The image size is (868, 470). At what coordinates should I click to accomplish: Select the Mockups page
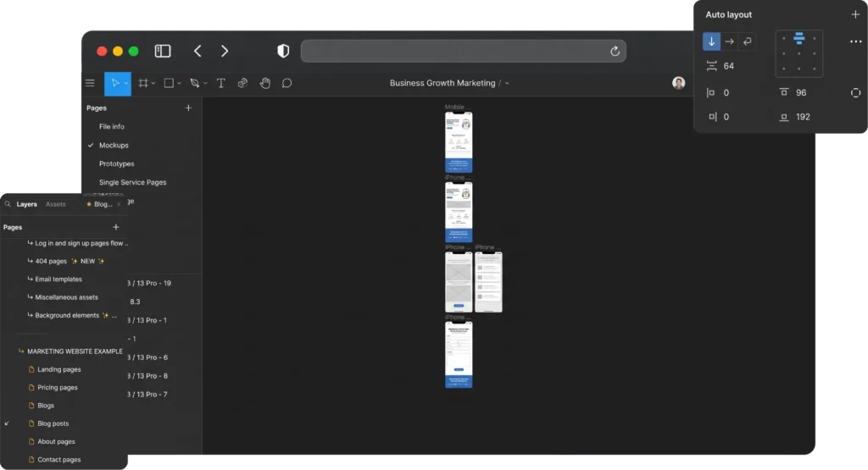[x=114, y=145]
